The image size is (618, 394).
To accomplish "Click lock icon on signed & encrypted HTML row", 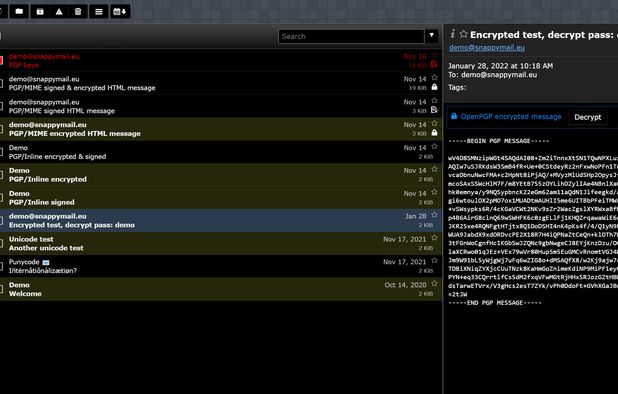I will [x=434, y=87].
